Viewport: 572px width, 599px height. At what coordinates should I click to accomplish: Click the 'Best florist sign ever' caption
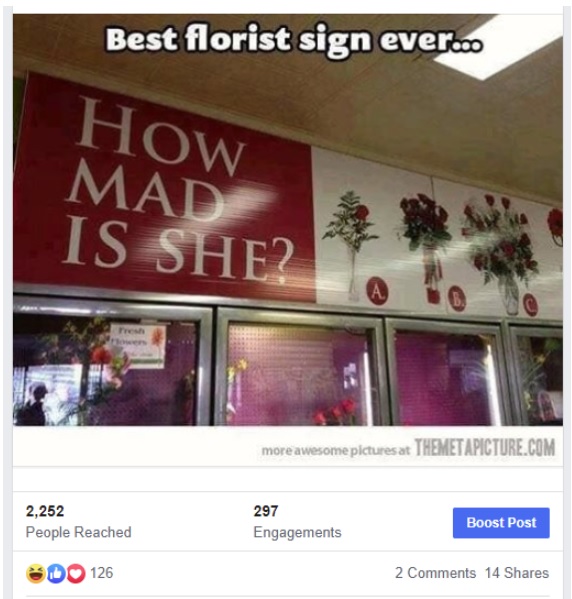coord(294,40)
